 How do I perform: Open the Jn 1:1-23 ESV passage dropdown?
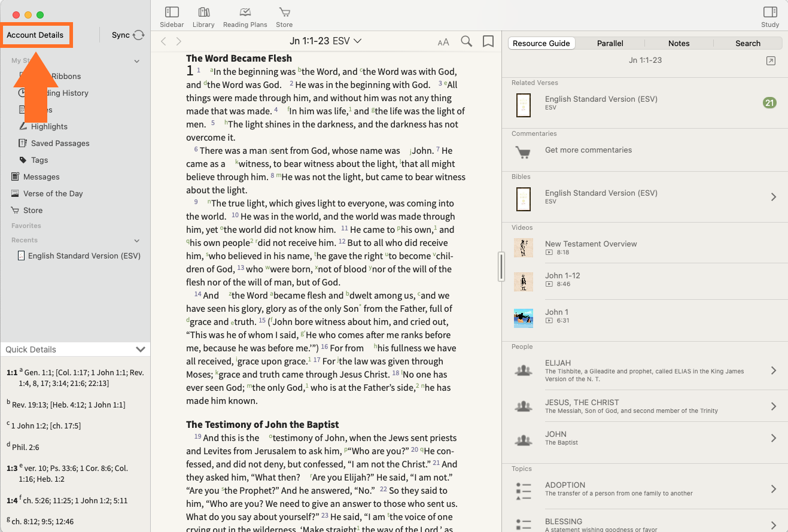[325, 41]
